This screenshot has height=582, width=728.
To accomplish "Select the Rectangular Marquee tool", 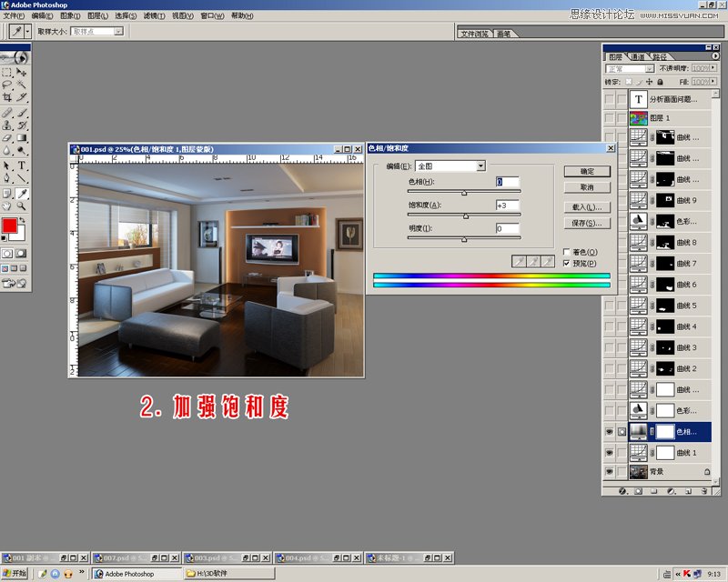I will click(7, 73).
